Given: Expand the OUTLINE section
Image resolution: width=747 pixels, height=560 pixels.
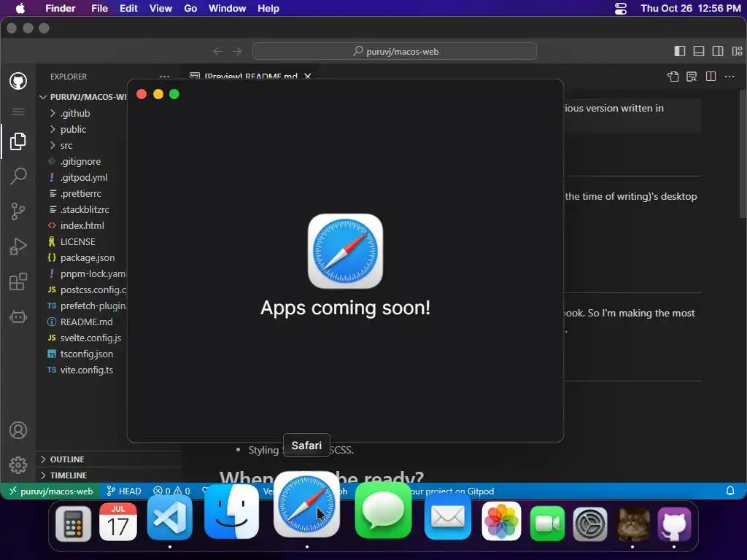Looking at the screenshot, I should tap(109, 459).
